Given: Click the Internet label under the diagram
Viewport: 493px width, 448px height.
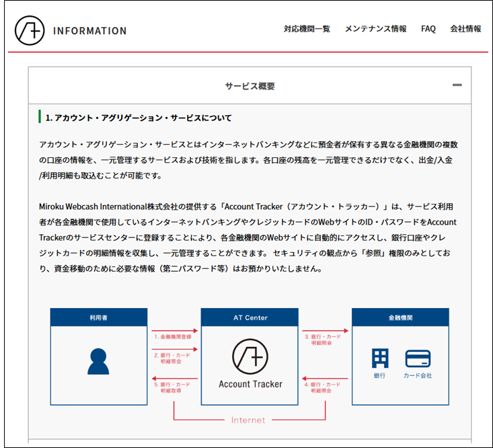Looking at the screenshot, I should (248, 420).
